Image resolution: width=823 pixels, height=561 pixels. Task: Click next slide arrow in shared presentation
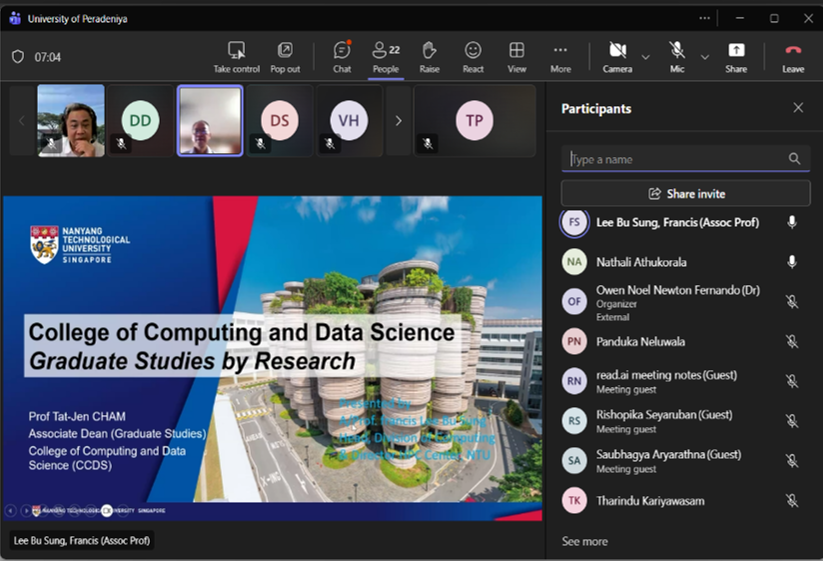[x=26, y=510]
